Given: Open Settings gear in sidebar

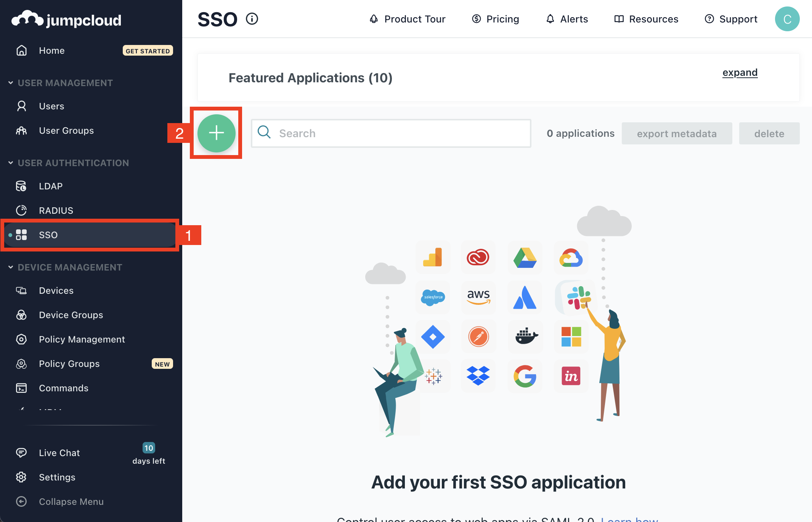Looking at the screenshot, I should (x=57, y=477).
